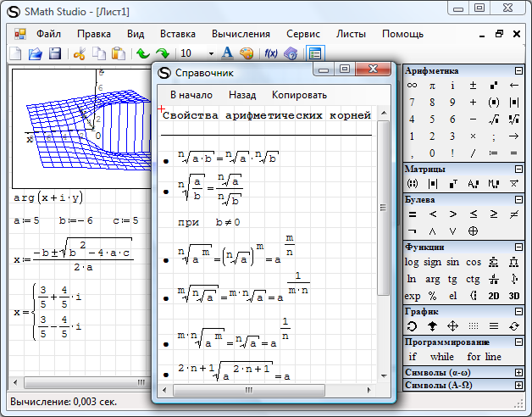
Task: Expand the Символы (α-ω) panel
Action: click(x=518, y=372)
